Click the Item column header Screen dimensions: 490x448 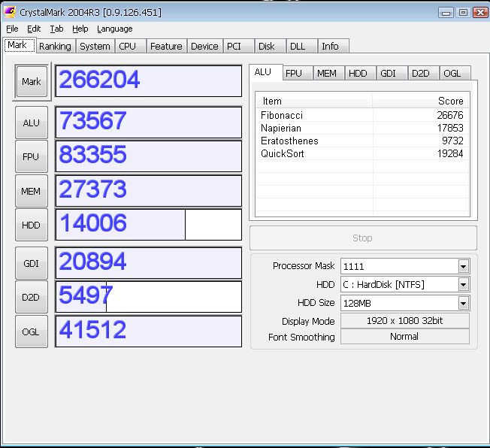(314, 101)
